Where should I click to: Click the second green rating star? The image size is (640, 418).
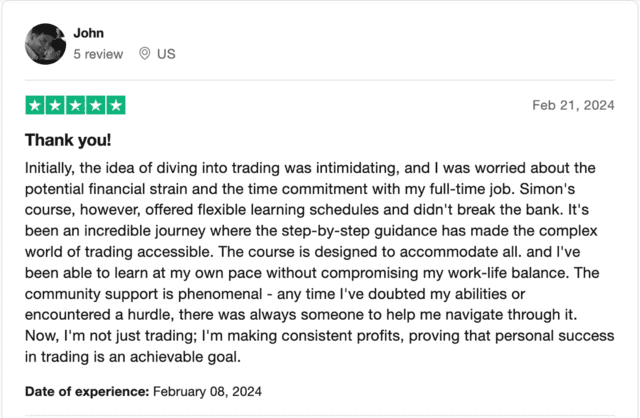pyautogui.click(x=55, y=105)
